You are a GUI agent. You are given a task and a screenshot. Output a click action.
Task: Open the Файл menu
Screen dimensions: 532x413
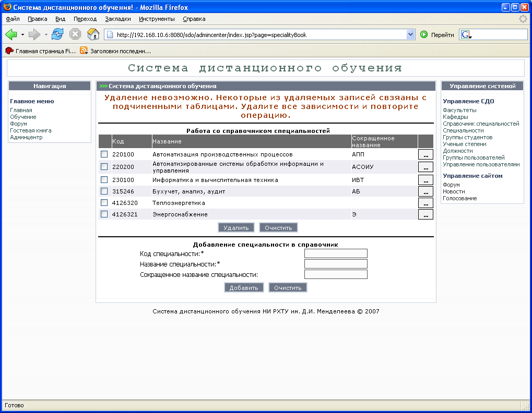coord(13,19)
